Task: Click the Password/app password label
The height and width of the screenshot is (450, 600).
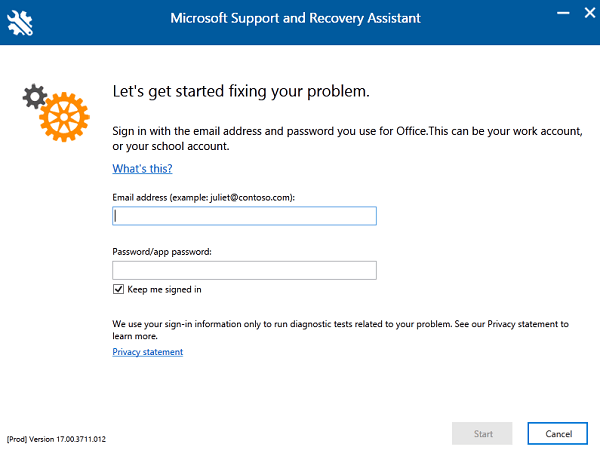Action: point(162,252)
